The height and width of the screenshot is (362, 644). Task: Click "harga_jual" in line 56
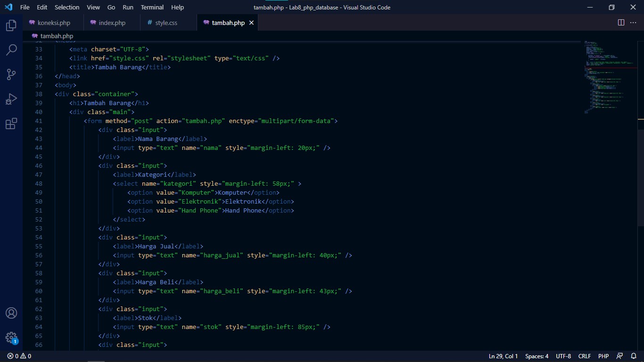(222, 255)
